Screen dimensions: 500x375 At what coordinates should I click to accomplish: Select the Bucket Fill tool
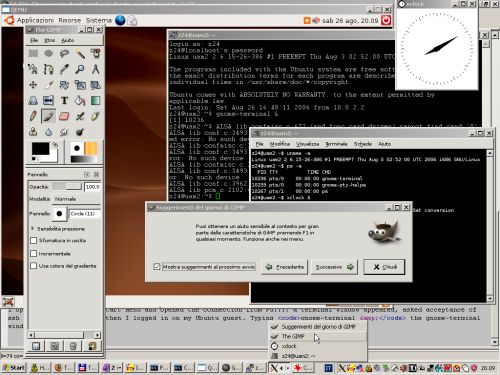pos(80,100)
